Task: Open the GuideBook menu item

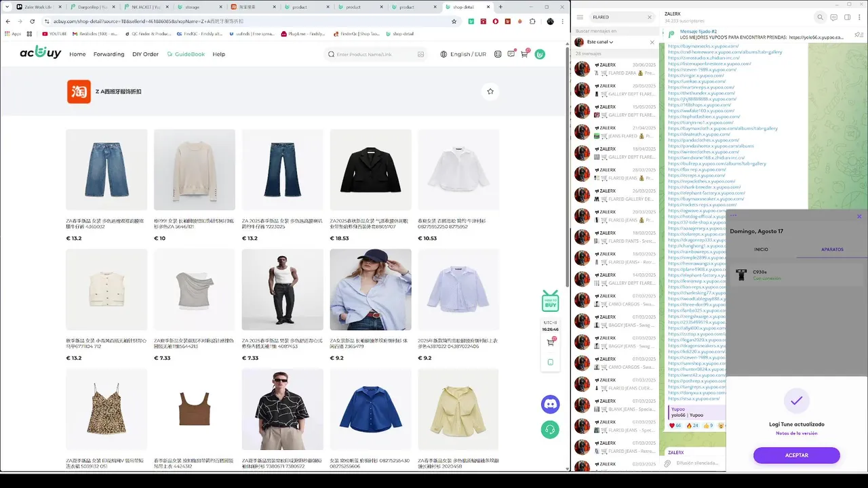Action: click(x=186, y=54)
